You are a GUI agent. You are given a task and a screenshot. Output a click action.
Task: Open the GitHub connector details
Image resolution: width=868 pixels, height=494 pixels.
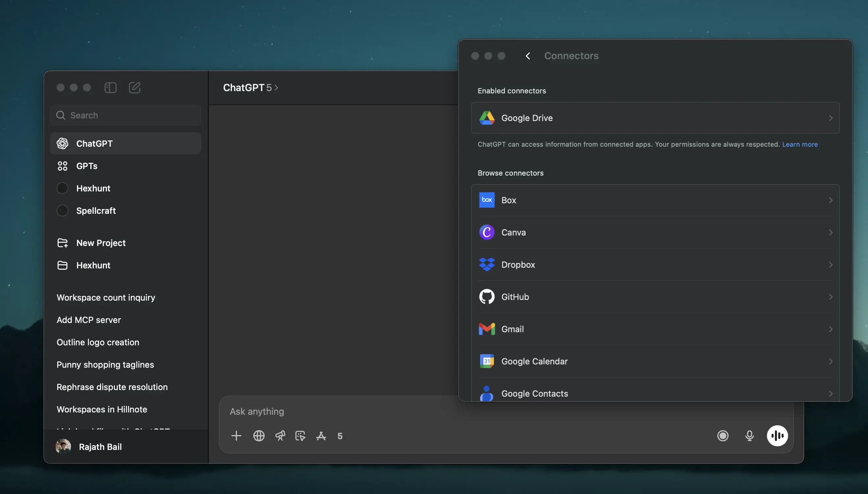pyautogui.click(x=655, y=297)
